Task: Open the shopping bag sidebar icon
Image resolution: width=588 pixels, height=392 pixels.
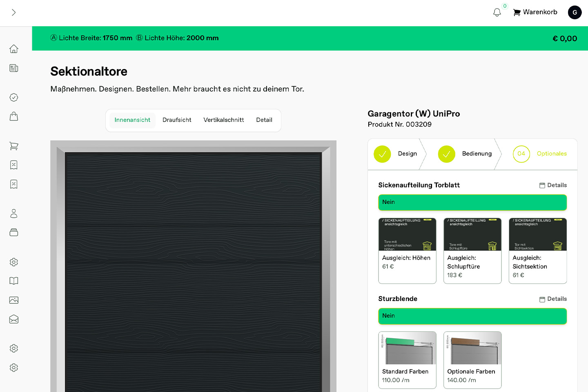Action: pyautogui.click(x=14, y=116)
